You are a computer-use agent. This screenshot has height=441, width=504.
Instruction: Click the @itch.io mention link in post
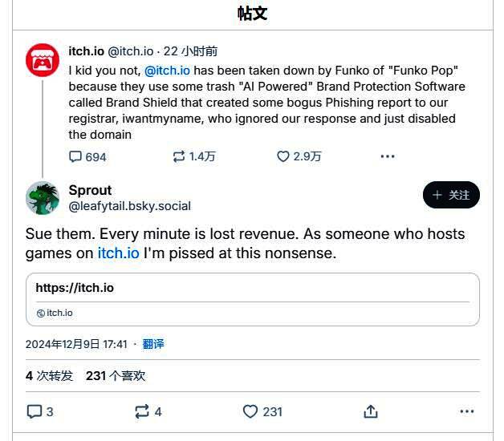coord(167,71)
